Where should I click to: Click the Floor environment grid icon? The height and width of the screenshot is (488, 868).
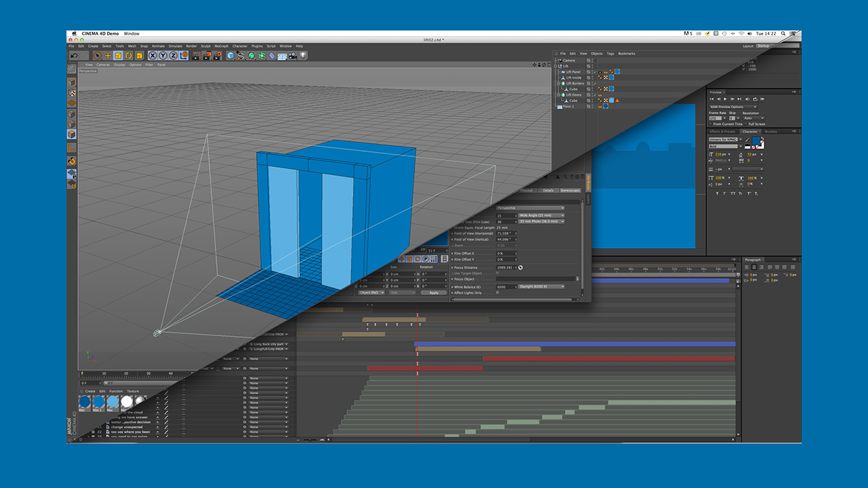pyautogui.click(x=282, y=56)
